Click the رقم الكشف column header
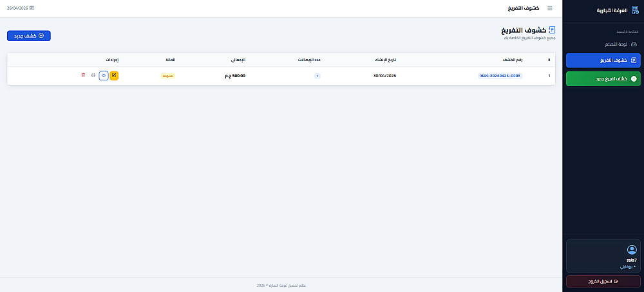 point(513,60)
